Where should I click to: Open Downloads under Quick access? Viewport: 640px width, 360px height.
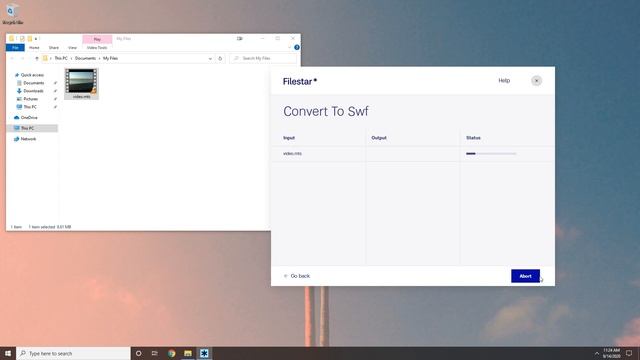(x=33, y=91)
